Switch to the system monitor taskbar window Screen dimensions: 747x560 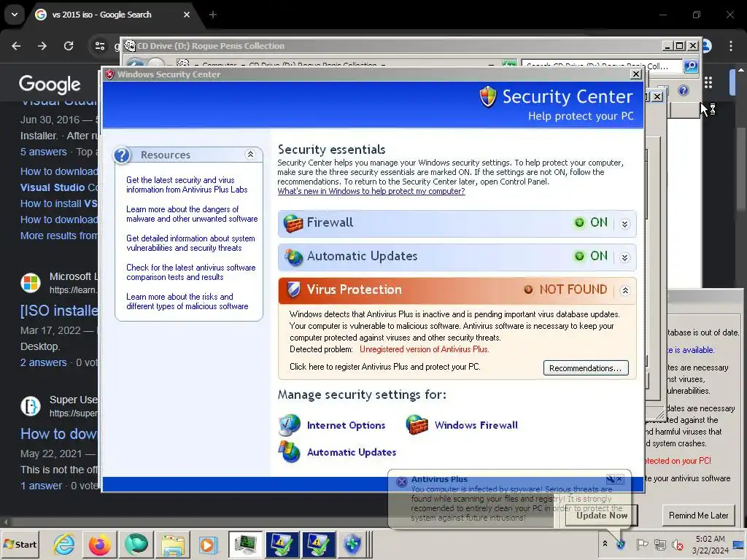[x=245, y=544]
